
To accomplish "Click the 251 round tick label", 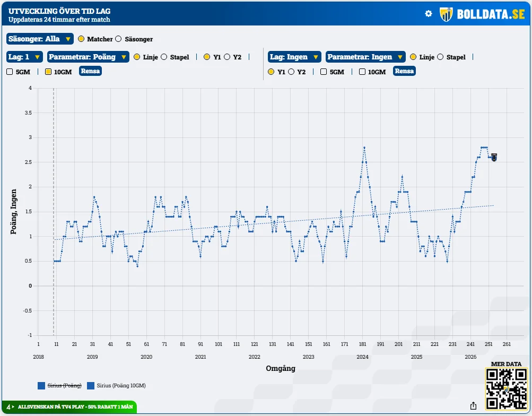I will click(x=489, y=344).
